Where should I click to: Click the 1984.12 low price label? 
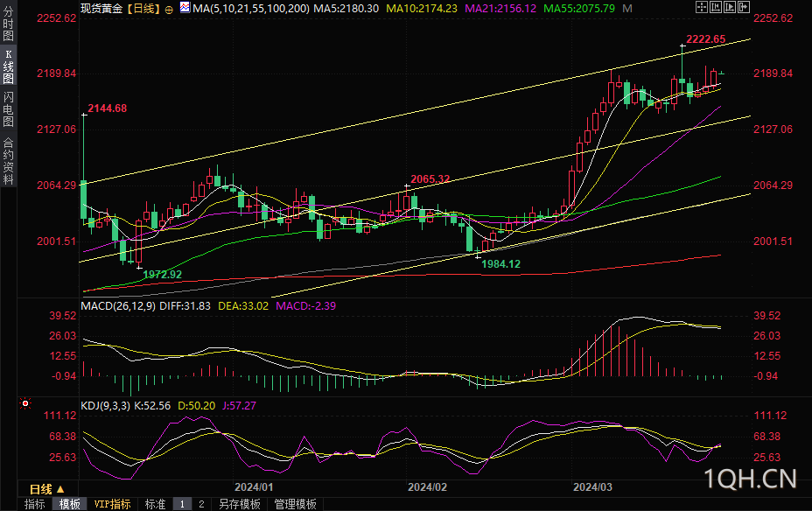pyautogui.click(x=500, y=264)
